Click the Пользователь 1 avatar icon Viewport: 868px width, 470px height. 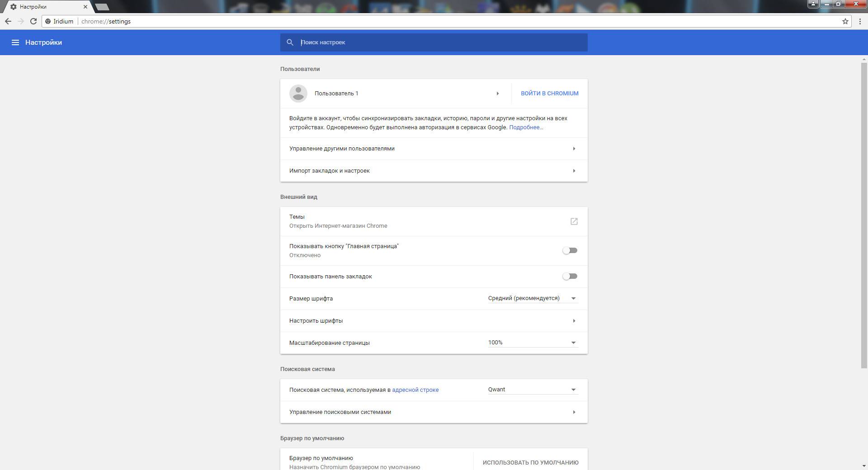298,94
